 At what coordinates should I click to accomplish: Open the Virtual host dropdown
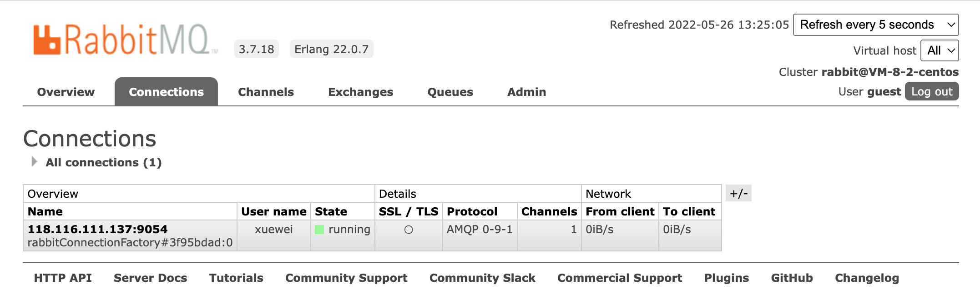click(940, 50)
